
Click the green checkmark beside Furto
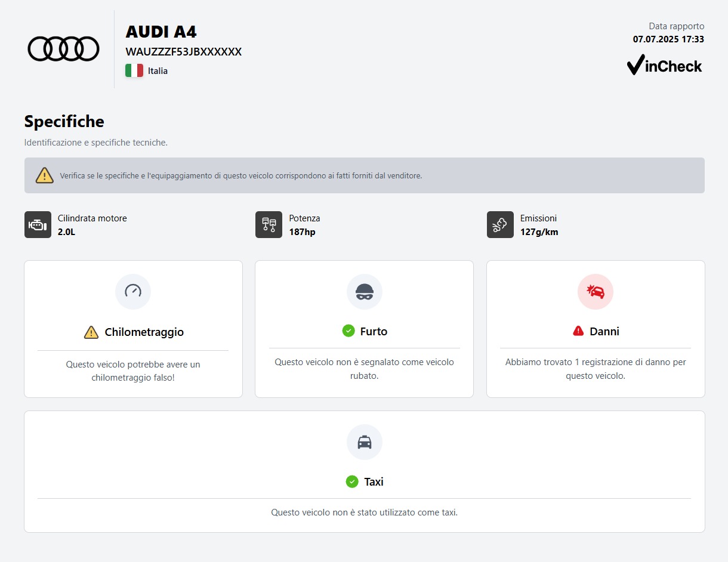(348, 331)
